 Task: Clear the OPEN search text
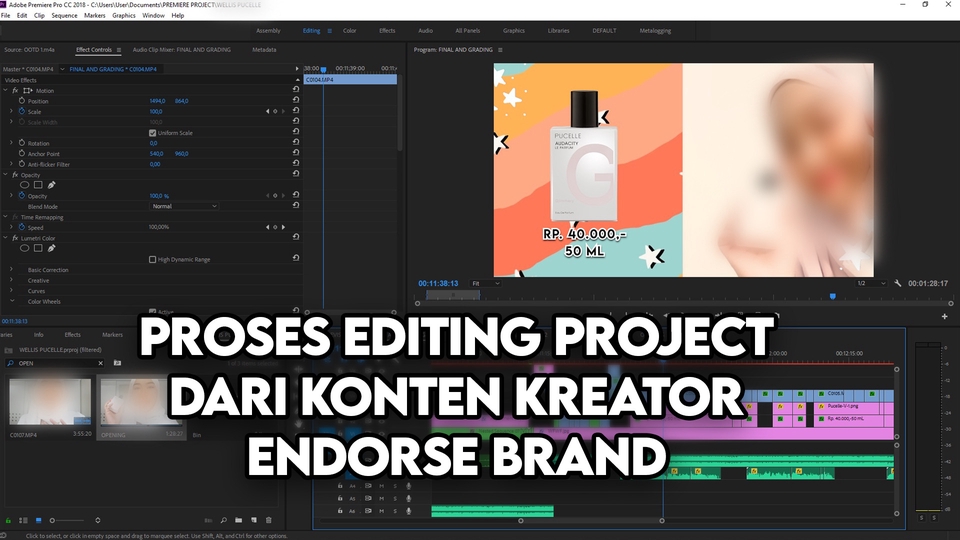pos(100,363)
